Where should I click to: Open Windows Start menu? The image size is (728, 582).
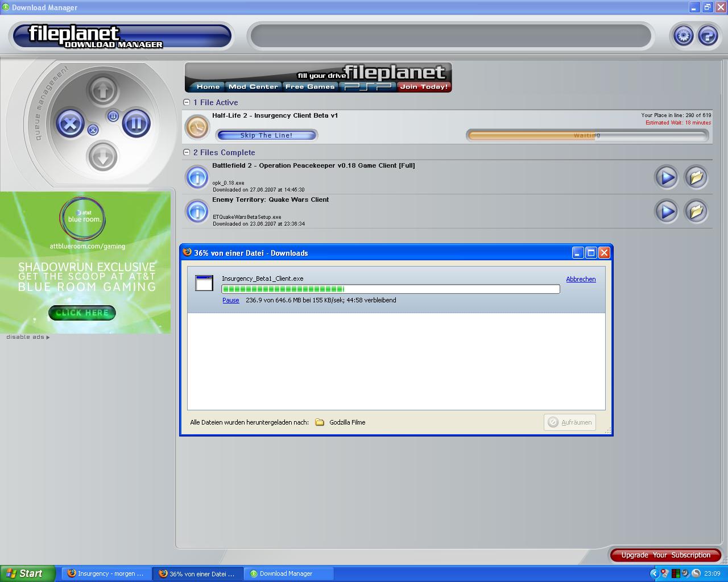(x=27, y=573)
